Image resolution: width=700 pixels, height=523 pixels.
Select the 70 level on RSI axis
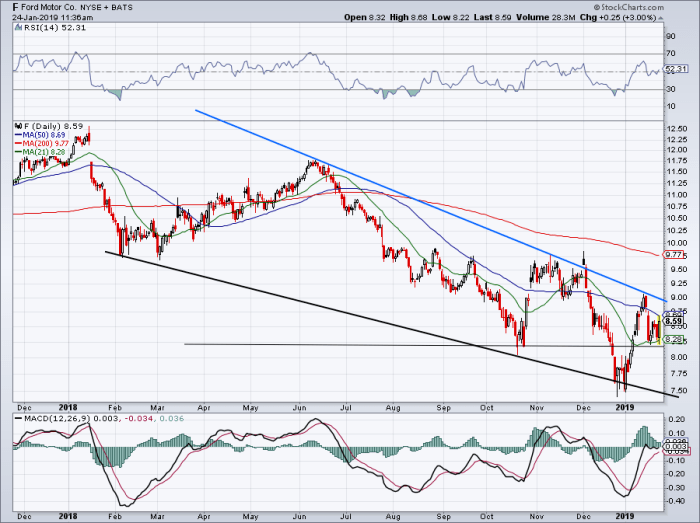pyautogui.click(x=671, y=54)
